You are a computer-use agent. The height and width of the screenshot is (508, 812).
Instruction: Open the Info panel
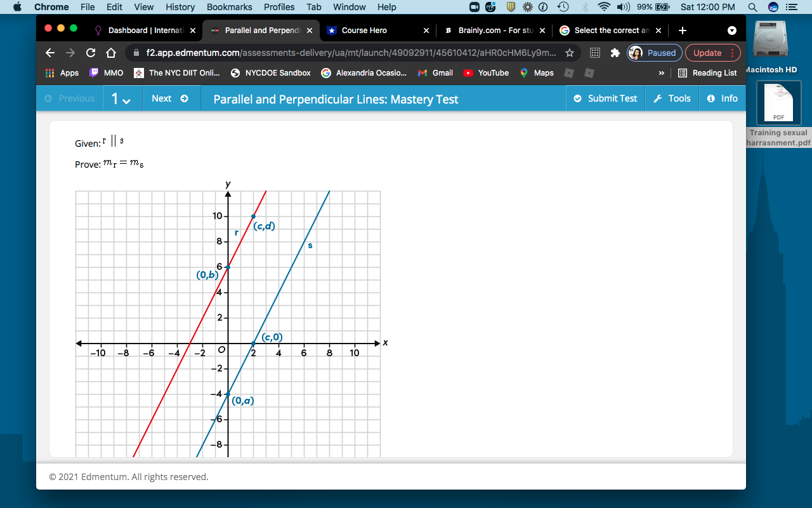point(723,98)
